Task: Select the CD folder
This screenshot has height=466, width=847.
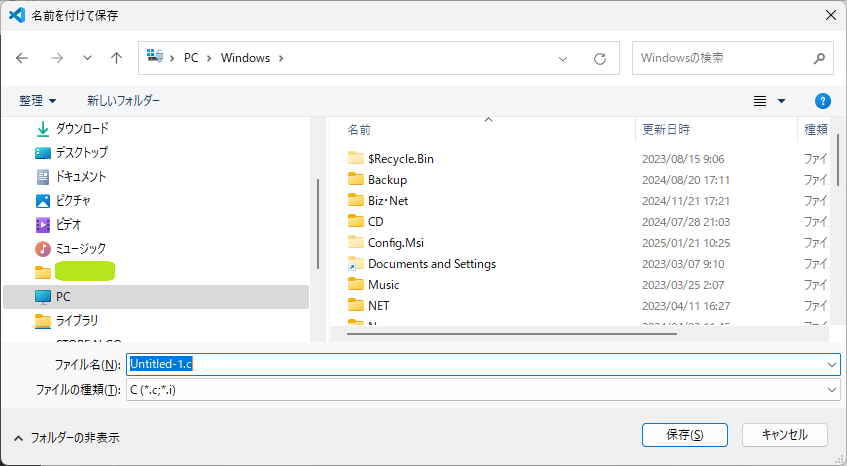Action: [375, 222]
